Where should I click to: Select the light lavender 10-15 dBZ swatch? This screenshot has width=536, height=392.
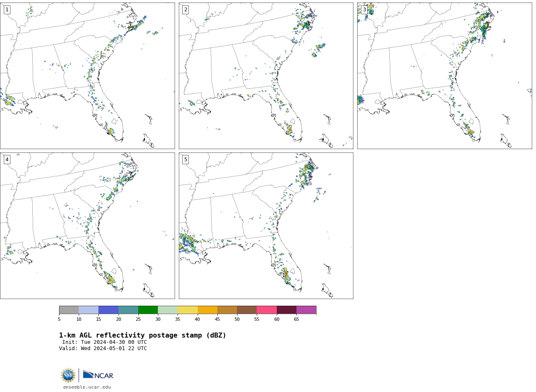pos(89,310)
